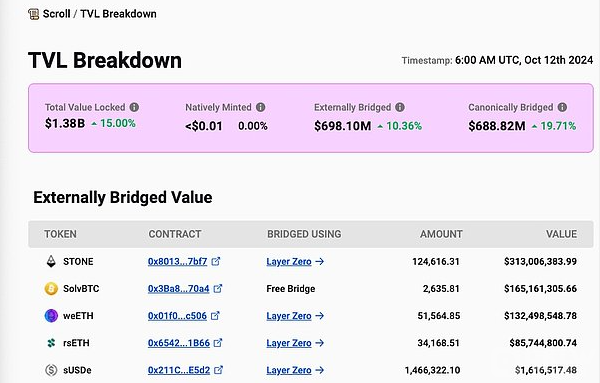Open external link icon for STONE contract
Screen dimensions: 600x383
[x=216, y=261]
